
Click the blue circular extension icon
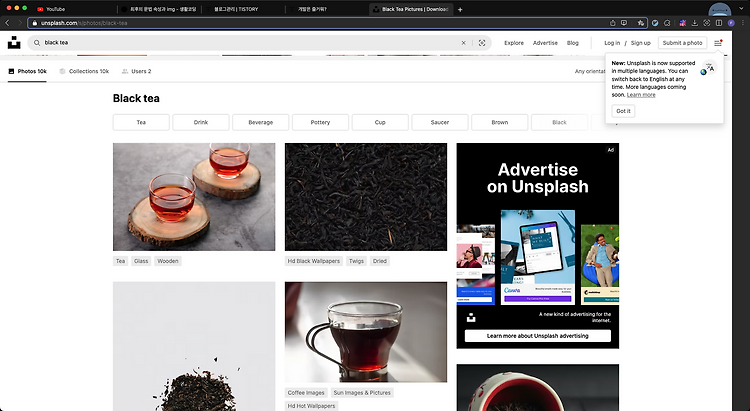coord(655,22)
